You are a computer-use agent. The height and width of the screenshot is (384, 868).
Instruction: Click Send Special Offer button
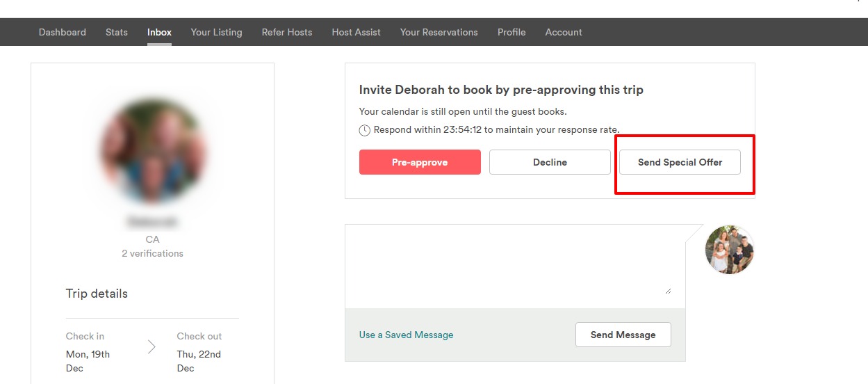pos(680,162)
